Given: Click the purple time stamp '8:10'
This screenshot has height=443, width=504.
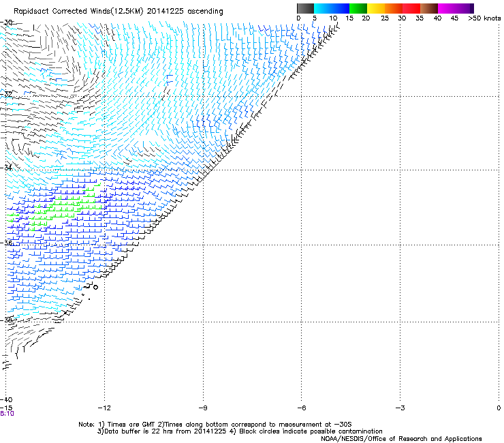Looking at the screenshot, I should 7,414.
